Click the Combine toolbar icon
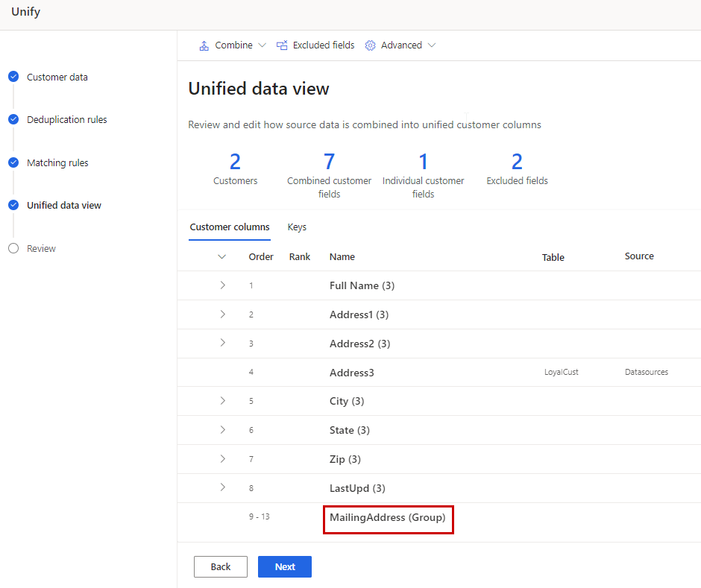 tap(204, 45)
